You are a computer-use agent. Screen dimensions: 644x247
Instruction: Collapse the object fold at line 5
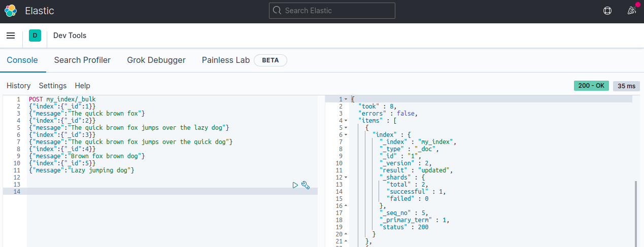pos(346,128)
